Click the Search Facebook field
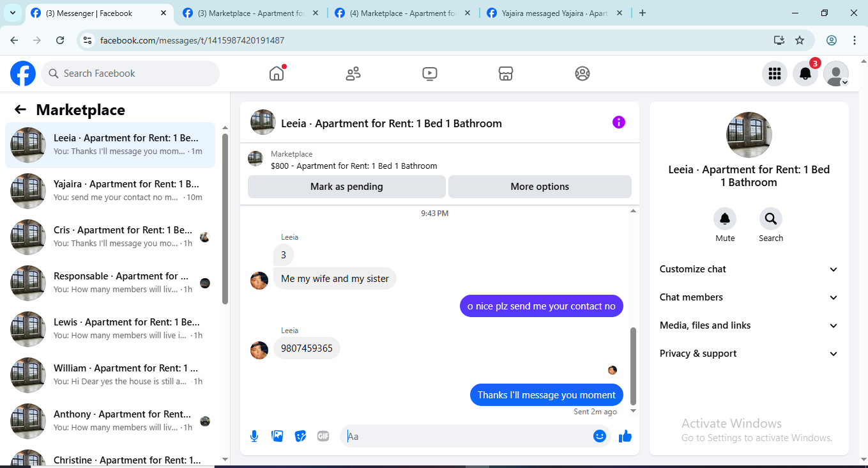Screen dimensions: 868x468 pyautogui.click(x=130, y=74)
